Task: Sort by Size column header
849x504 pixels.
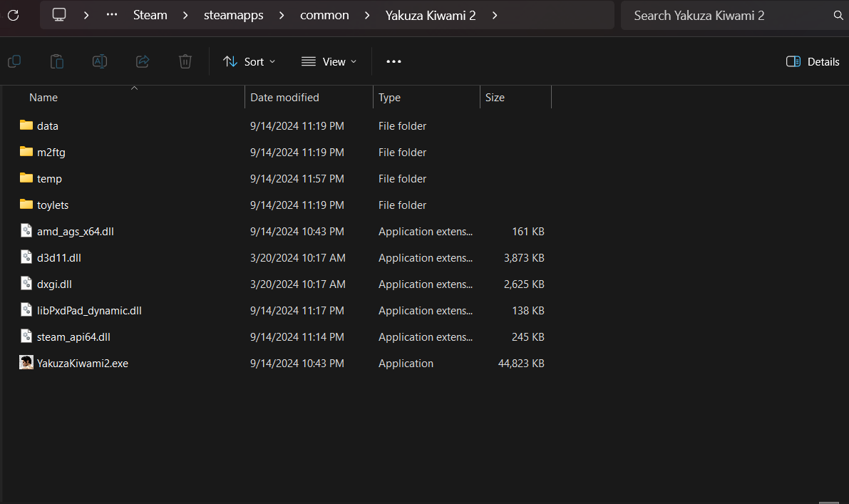Action: tap(495, 98)
